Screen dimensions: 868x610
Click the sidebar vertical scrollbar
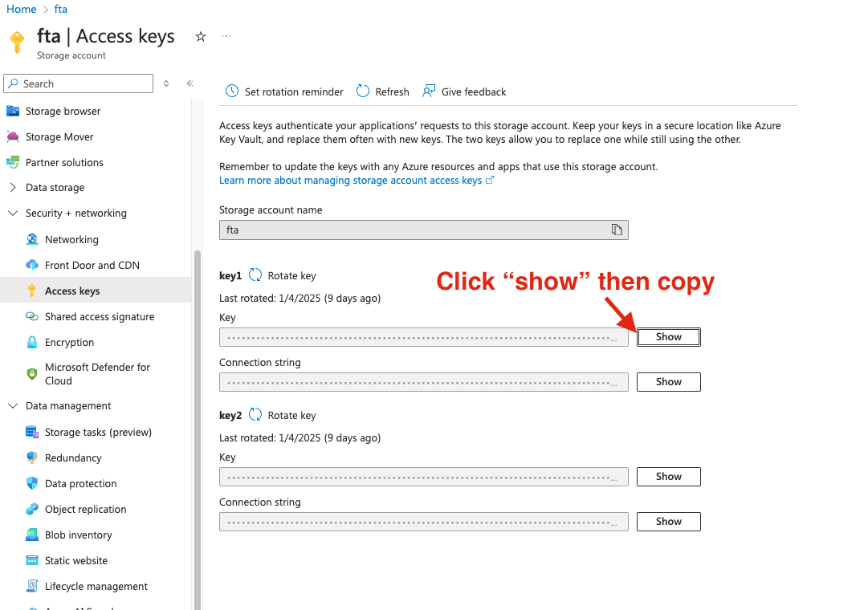(197, 430)
